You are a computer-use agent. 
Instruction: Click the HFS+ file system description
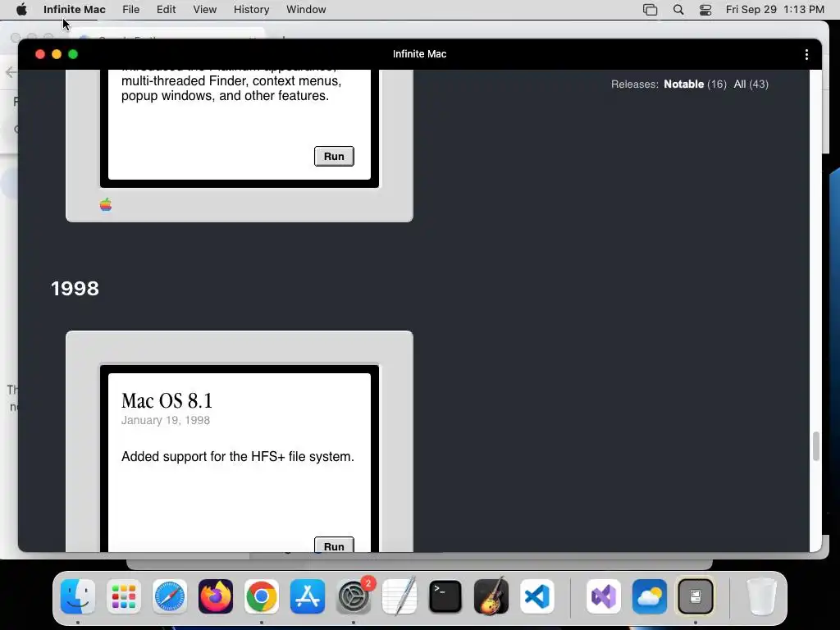point(238,456)
